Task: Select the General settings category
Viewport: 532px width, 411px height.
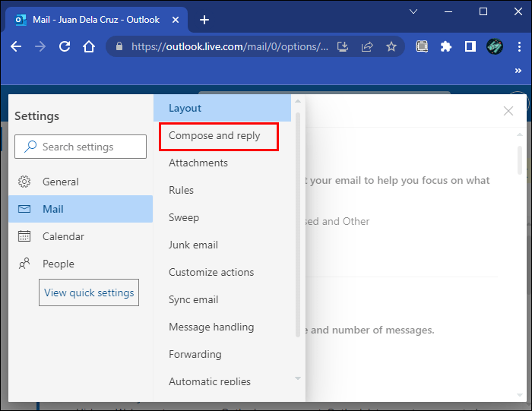Action: (60, 182)
